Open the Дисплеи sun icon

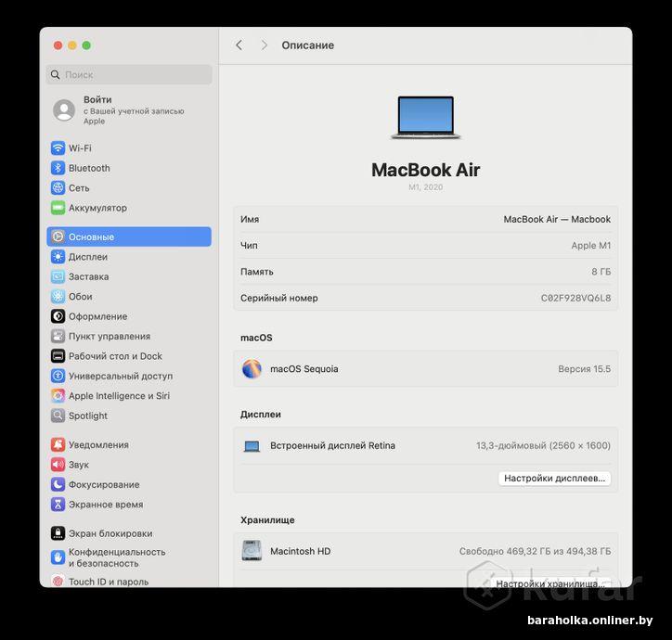click(58, 257)
